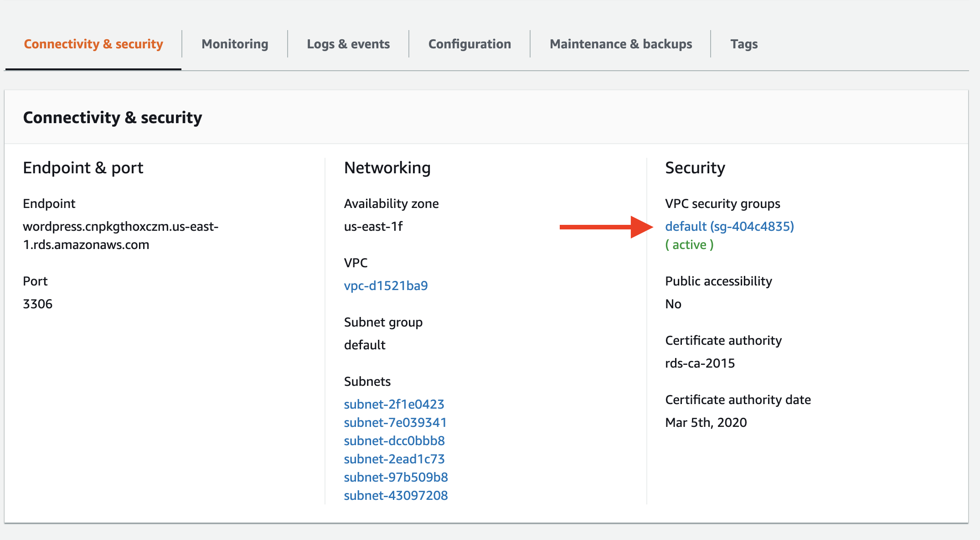Image resolution: width=980 pixels, height=540 pixels.
Task: Open subnet-2f1e0423 link
Action: pyautogui.click(x=394, y=404)
